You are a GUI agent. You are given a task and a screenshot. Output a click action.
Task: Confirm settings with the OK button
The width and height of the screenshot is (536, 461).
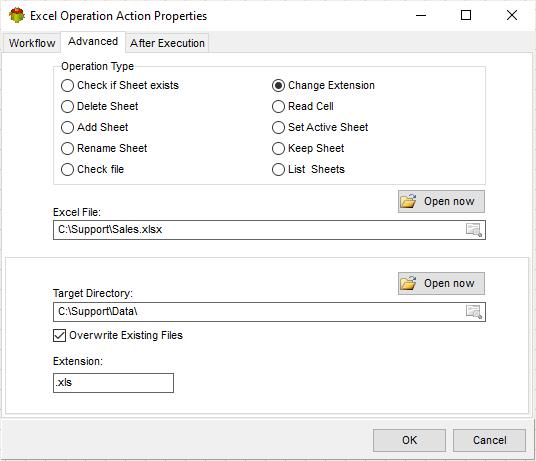click(x=409, y=440)
